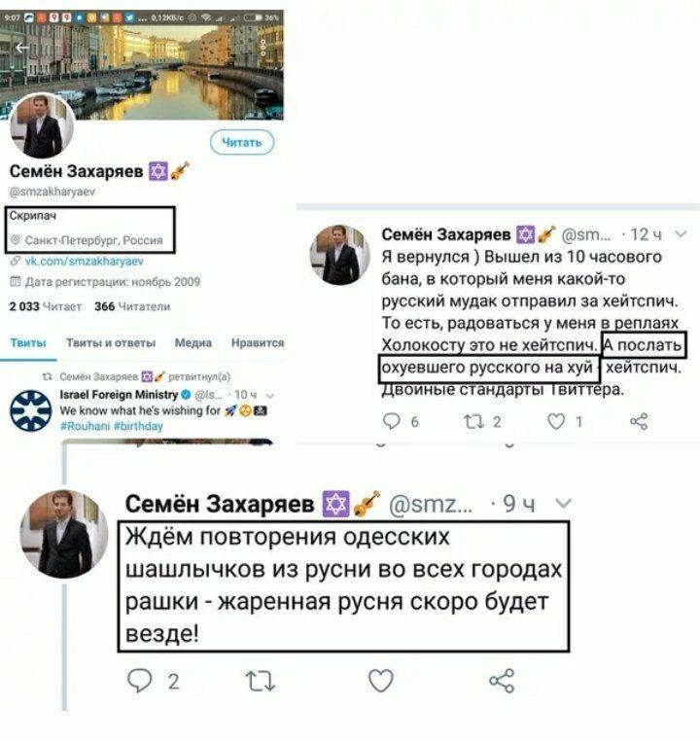Like the 9 ч tweet with heart icon
Image resolution: width=700 pixels, height=742 pixels.
(x=381, y=681)
